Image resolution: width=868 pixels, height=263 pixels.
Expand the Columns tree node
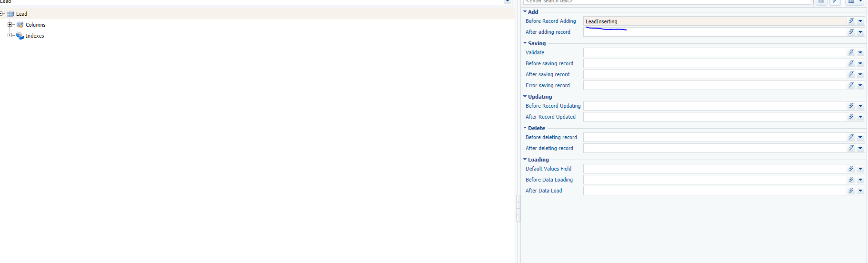10,24
